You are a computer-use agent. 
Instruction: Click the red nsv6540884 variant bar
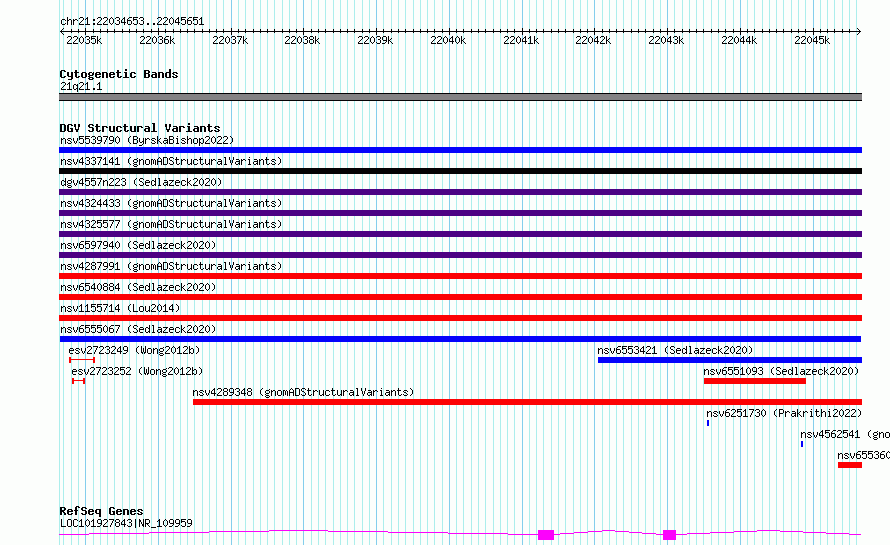(x=460, y=297)
